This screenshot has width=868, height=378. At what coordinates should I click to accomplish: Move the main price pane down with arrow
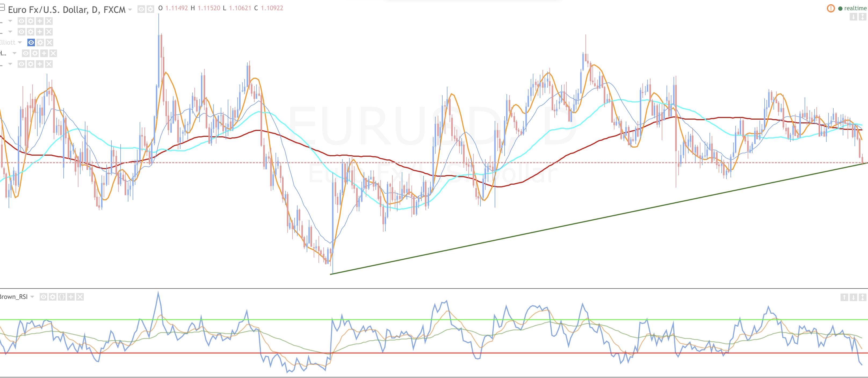(853, 17)
